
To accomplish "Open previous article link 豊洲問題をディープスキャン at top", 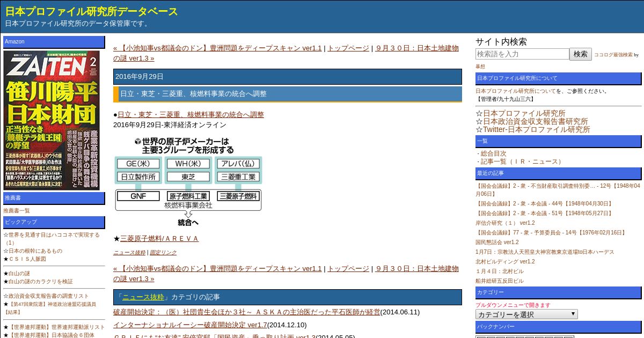I will pyautogui.click(x=217, y=48).
